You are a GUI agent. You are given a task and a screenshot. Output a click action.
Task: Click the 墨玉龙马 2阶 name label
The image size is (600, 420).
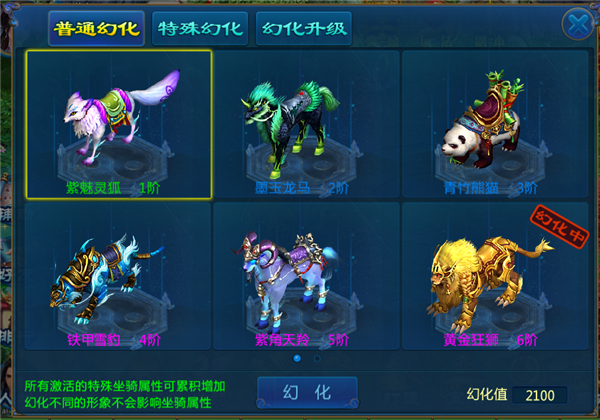tap(302, 188)
